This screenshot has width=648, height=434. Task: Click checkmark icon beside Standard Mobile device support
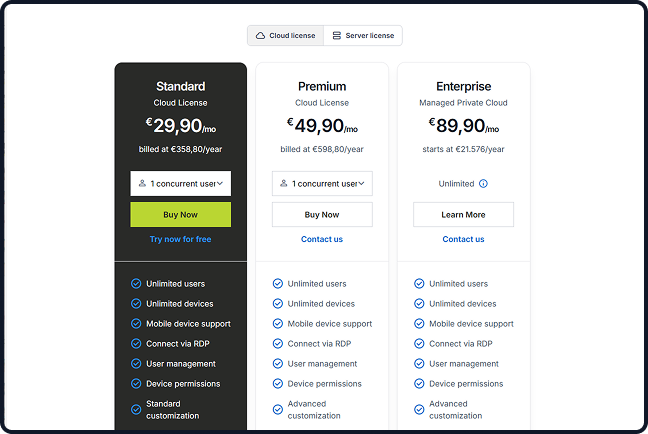tap(136, 324)
